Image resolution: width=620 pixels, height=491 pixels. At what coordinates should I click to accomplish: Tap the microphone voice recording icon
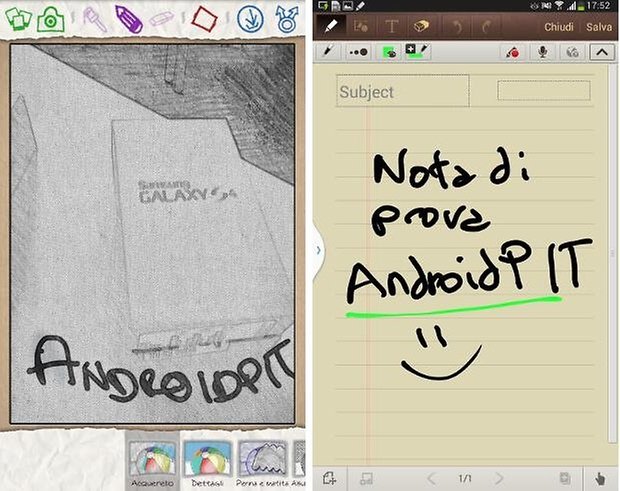543,52
